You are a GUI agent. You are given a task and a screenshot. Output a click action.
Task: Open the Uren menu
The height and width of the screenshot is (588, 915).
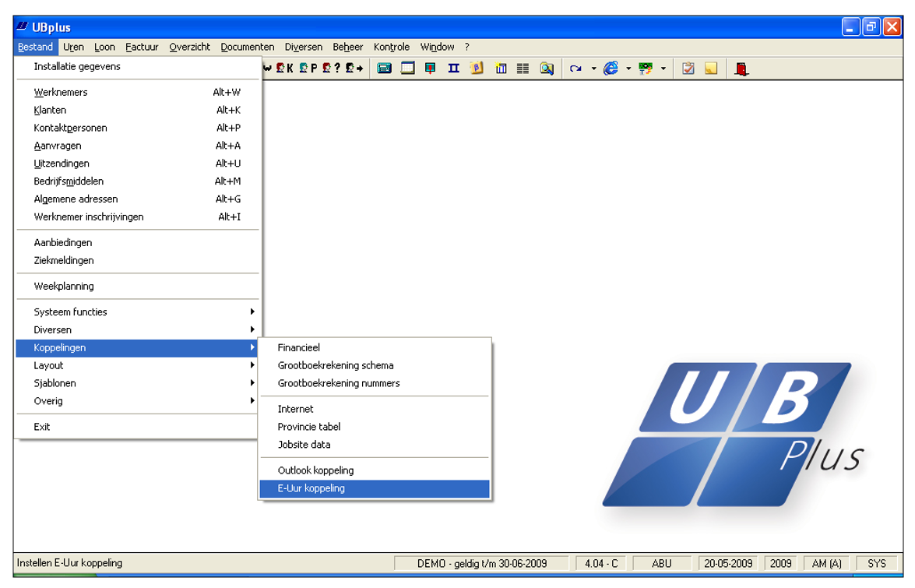(x=73, y=47)
